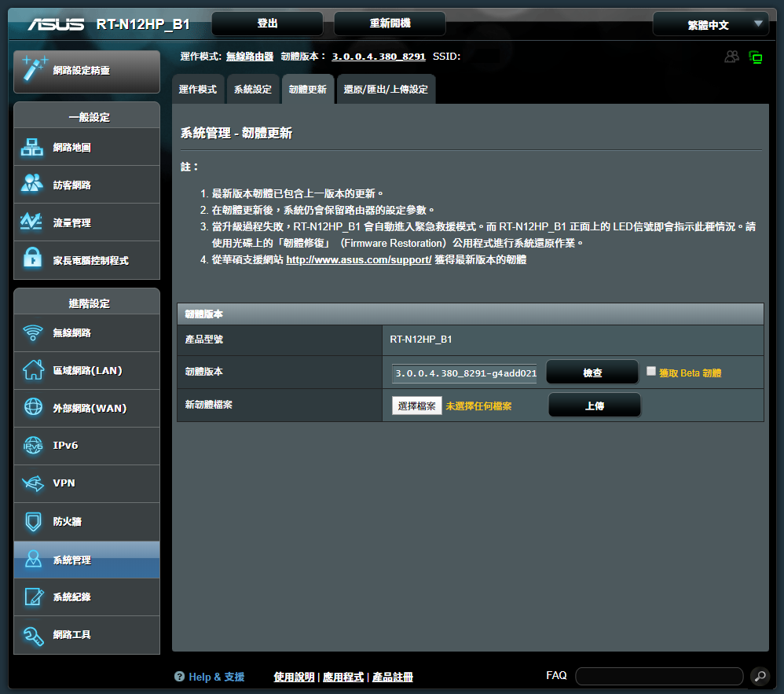Switch to the 系統設定 tab
This screenshot has height=694, width=784.
tap(253, 89)
